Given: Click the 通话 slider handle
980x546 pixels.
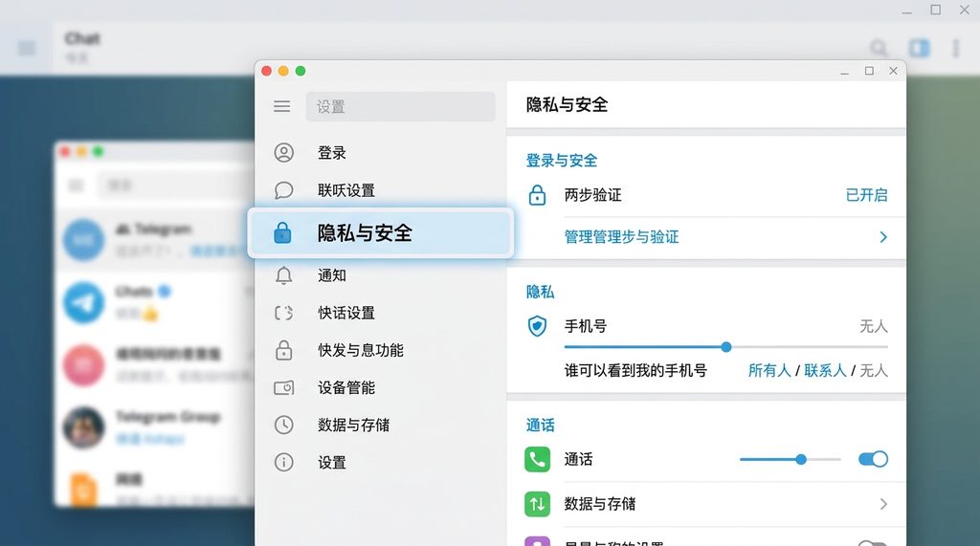Looking at the screenshot, I should [801, 459].
